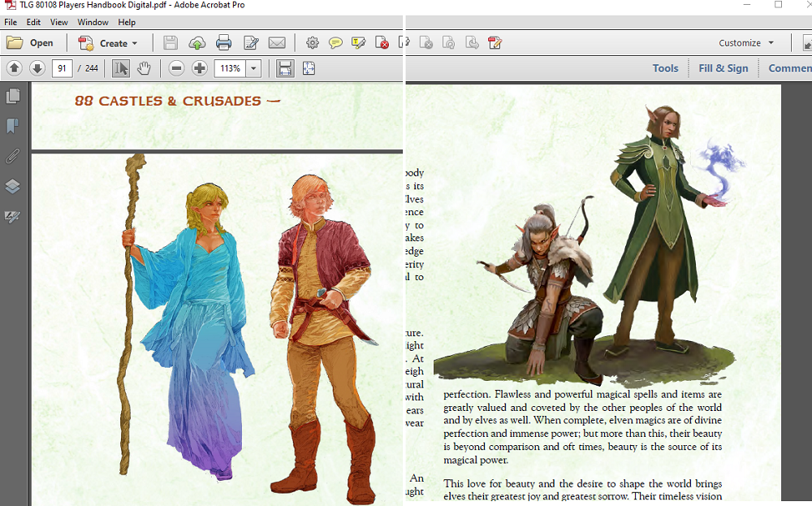
Task: Open the Tools pane
Action: coord(666,68)
